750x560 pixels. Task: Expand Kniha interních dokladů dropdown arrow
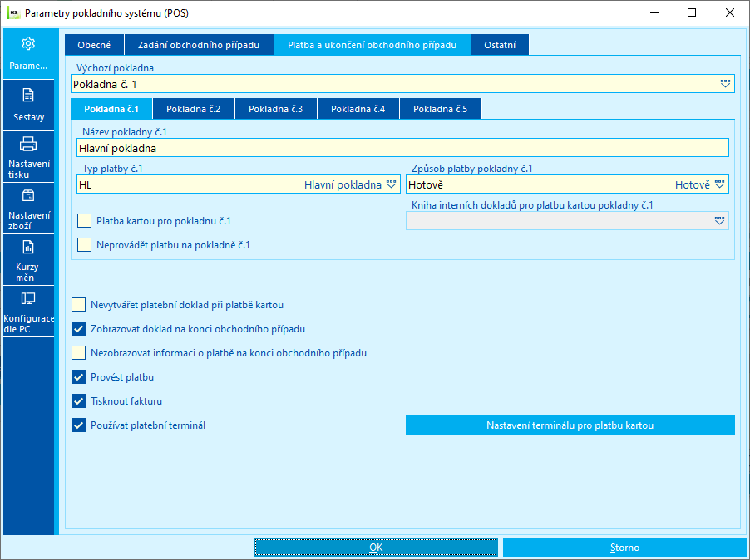click(x=720, y=221)
